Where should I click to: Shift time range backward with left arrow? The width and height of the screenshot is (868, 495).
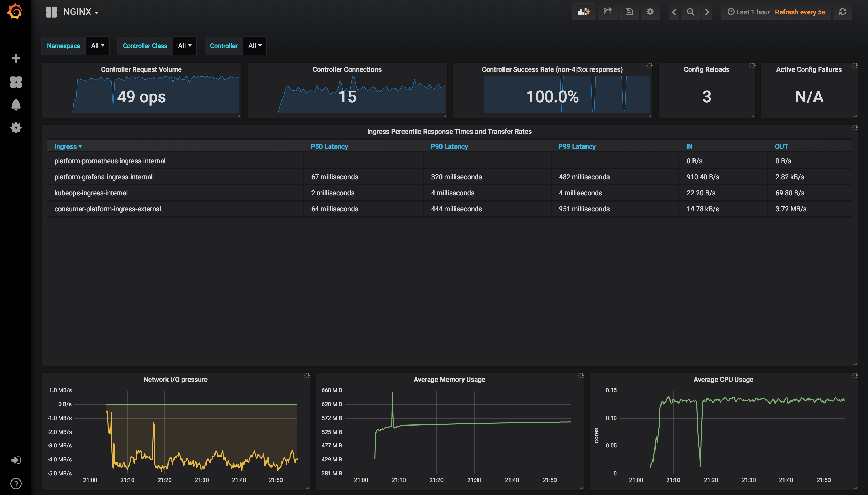pos(674,12)
